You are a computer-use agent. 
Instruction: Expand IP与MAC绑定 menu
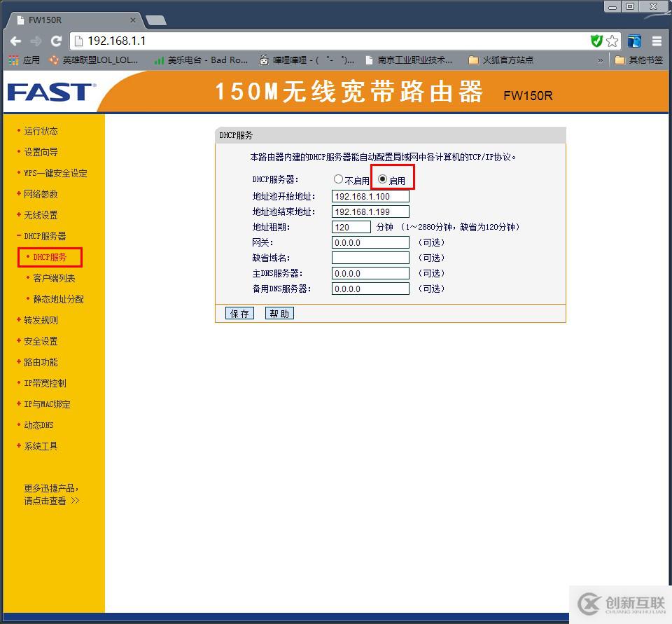click(x=47, y=404)
